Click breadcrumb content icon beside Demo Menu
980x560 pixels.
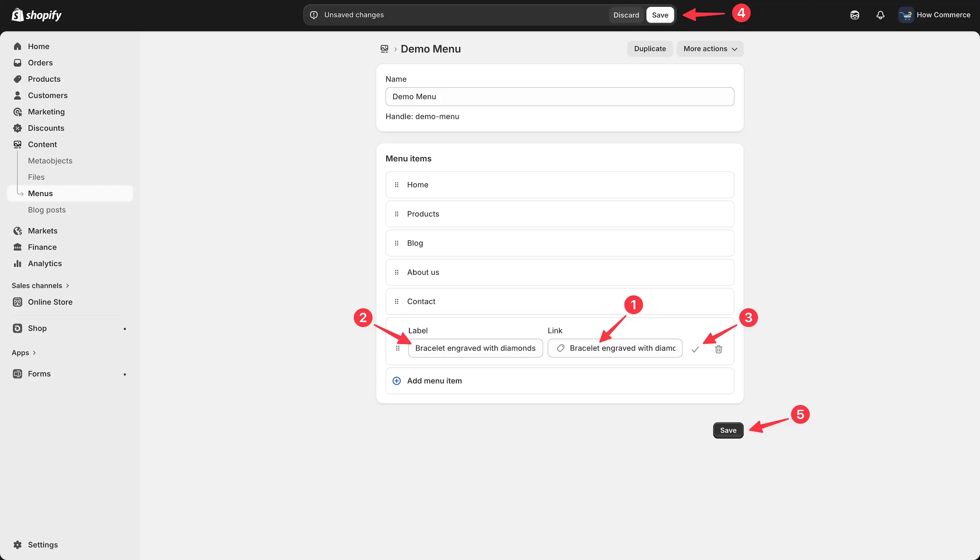pyautogui.click(x=384, y=49)
